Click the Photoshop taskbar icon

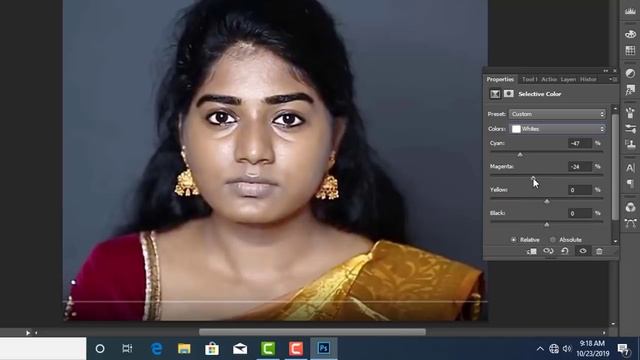(x=324, y=349)
